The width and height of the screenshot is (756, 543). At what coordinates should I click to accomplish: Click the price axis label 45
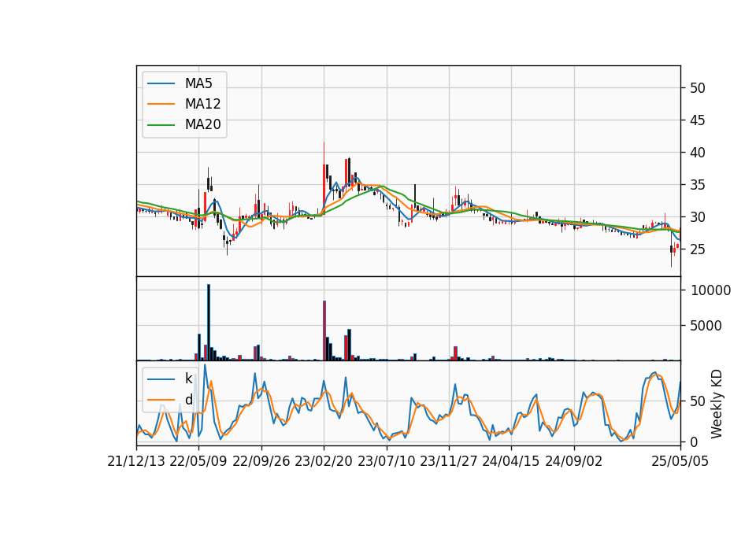[x=697, y=120]
